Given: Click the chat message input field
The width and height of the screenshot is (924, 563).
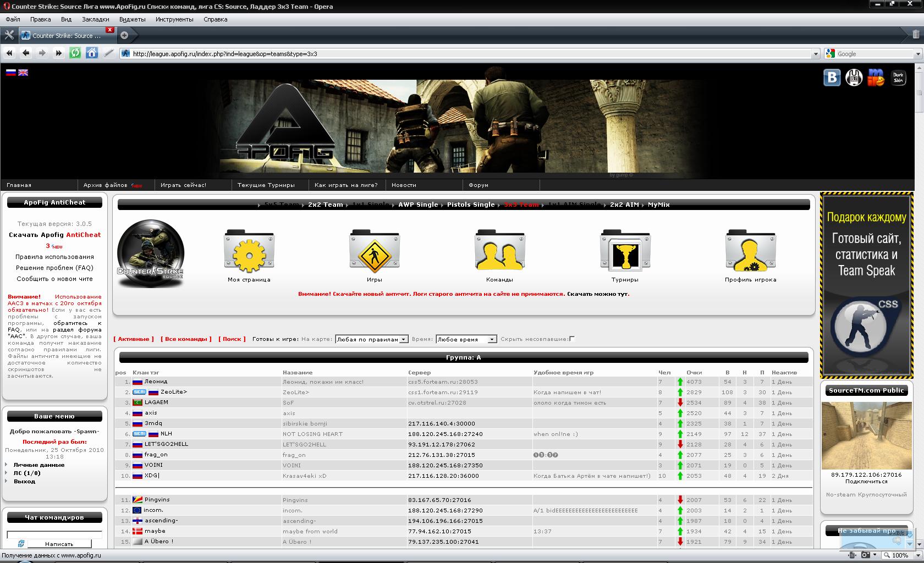Looking at the screenshot, I should [54, 534].
